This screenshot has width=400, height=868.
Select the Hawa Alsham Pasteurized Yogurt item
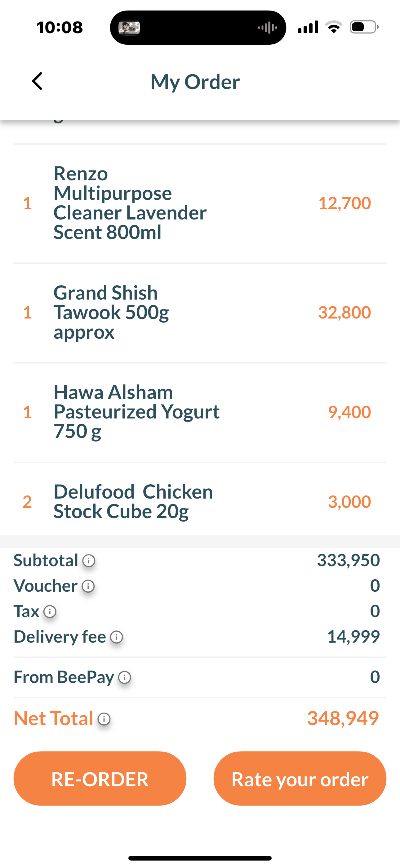pos(136,412)
